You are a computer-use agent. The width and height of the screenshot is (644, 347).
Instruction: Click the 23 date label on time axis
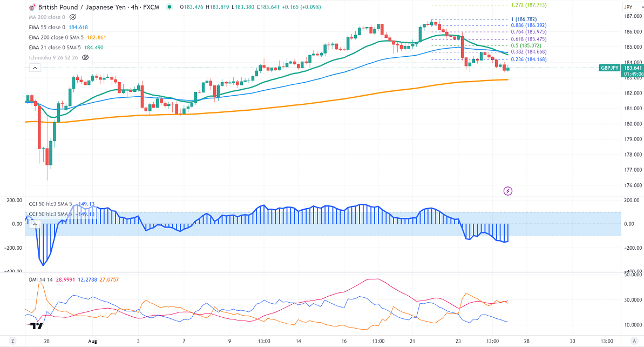(458, 341)
